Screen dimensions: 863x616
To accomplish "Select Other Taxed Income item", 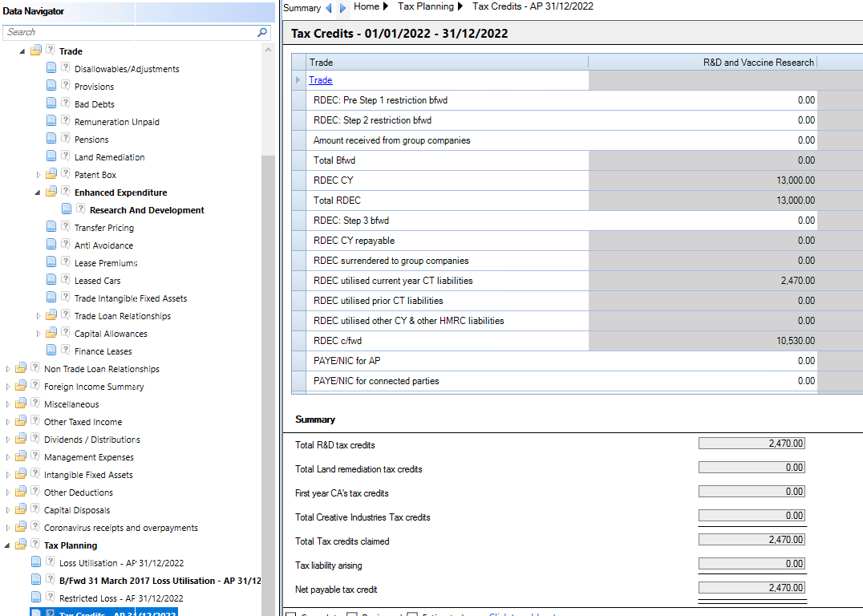I will pyautogui.click(x=83, y=422).
